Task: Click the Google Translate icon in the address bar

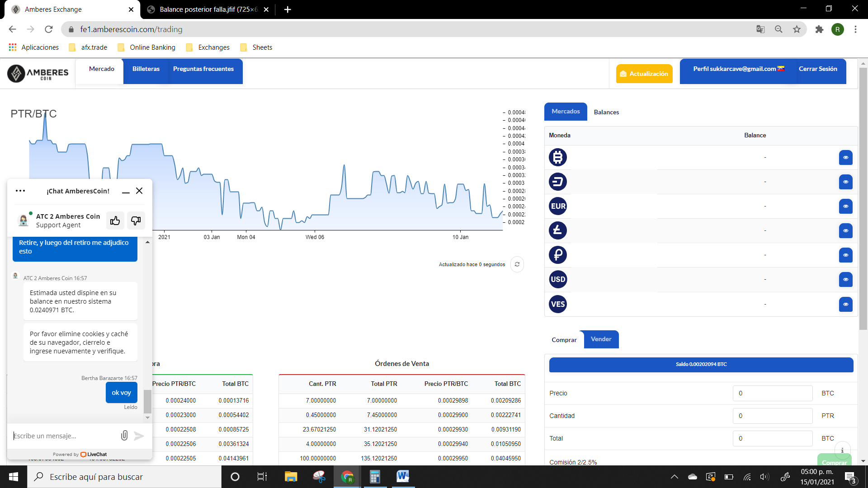Action: [x=760, y=29]
